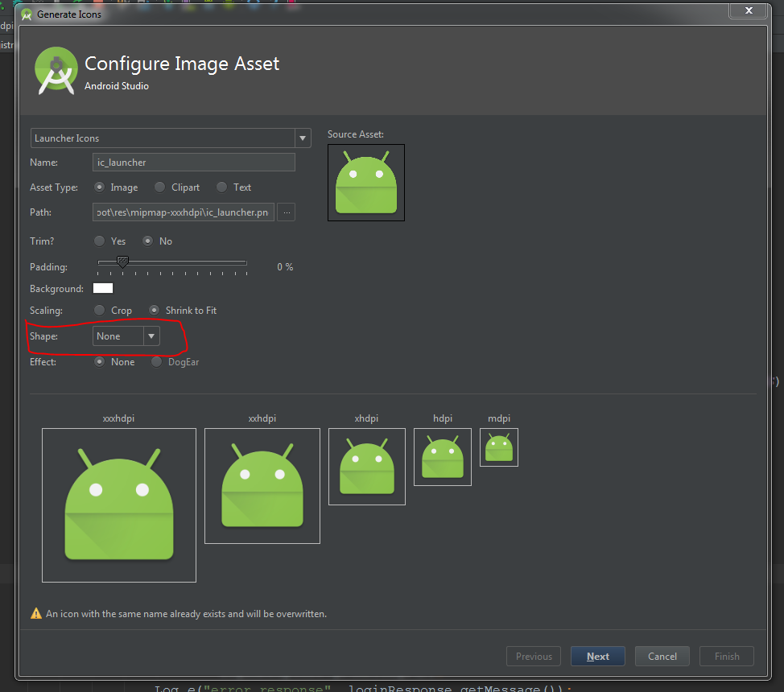This screenshot has height=692, width=784.
Task: Click the Next button
Action: pos(597,656)
